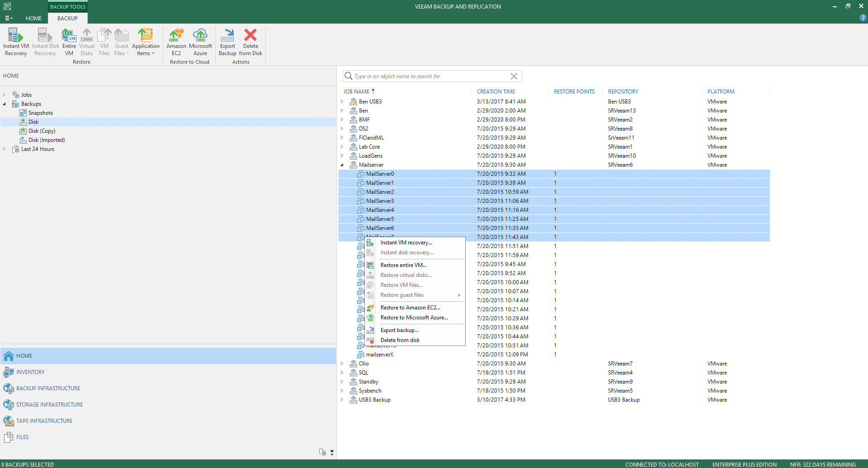Select LoadGens job row

(554, 156)
